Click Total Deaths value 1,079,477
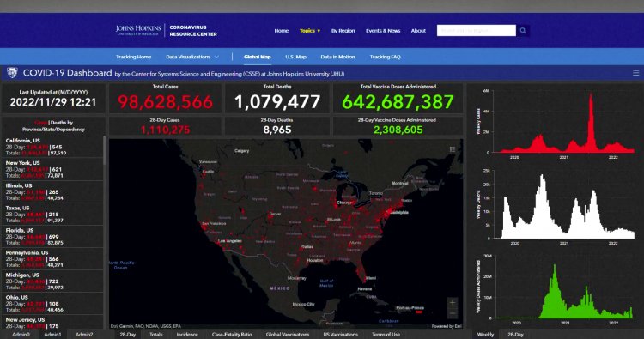Viewport: 644px width, 339px height. point(277,102)
